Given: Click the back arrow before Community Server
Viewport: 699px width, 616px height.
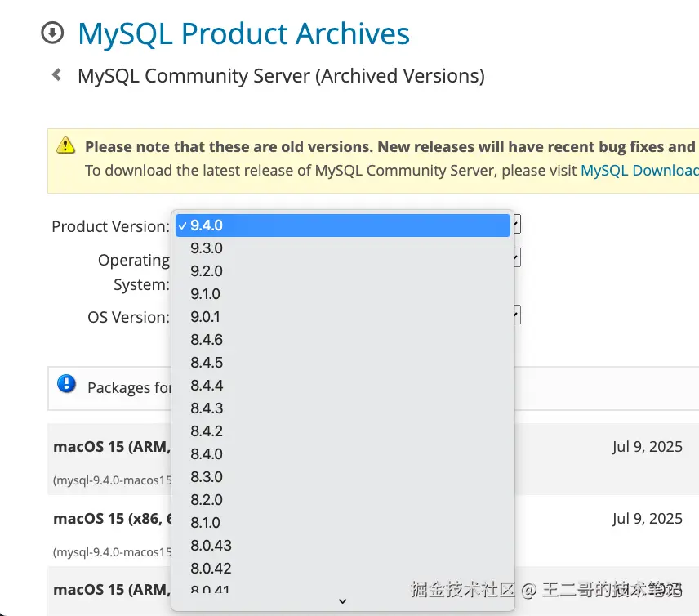Looking at the screenshot, I should 56,74.
